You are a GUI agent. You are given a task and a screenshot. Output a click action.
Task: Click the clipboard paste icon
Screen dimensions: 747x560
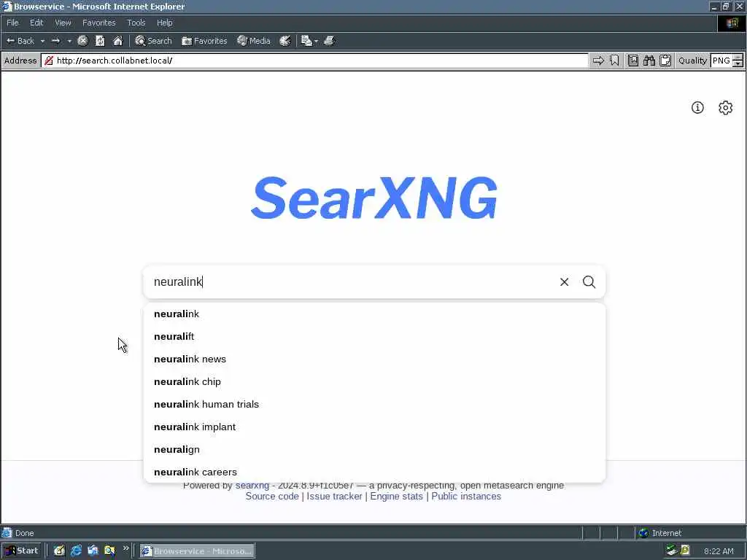coord(665,61)
